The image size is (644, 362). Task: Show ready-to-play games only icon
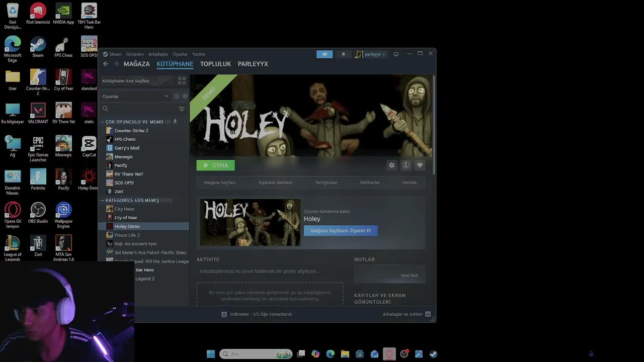click(x=185, y=96)
